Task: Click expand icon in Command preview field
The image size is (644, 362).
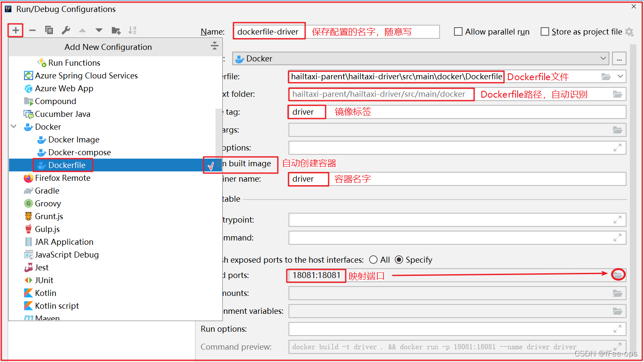Action: (618, 347)
